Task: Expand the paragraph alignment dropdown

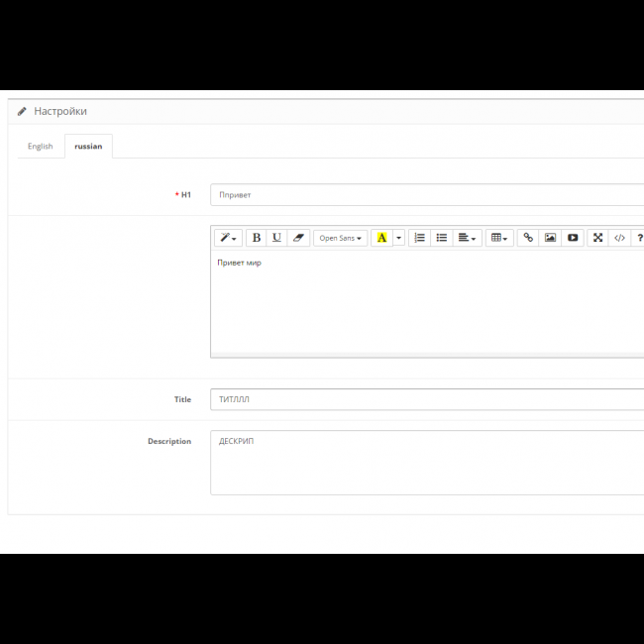Action: 468,238
